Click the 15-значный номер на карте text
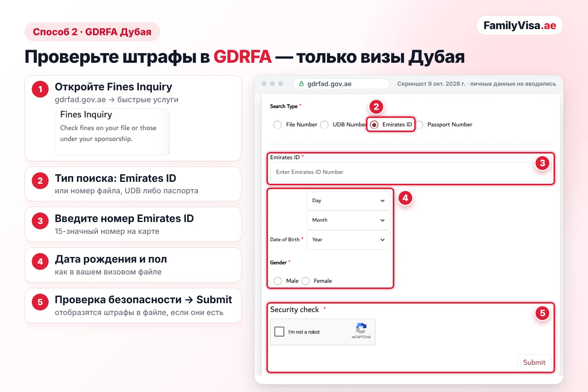Image resolution: width=588 pixels, height=392 pixels. (107, 232)
